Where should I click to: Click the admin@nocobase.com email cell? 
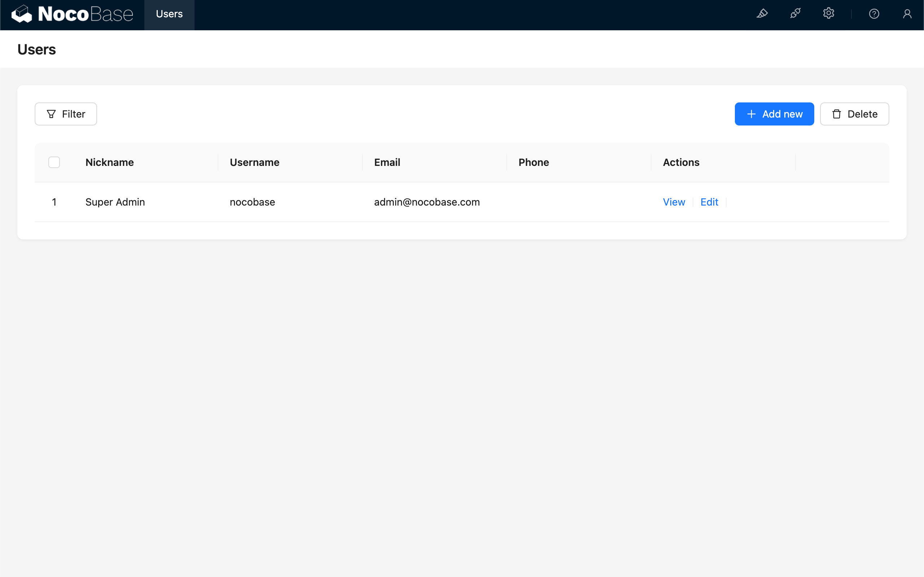(427, 202)
